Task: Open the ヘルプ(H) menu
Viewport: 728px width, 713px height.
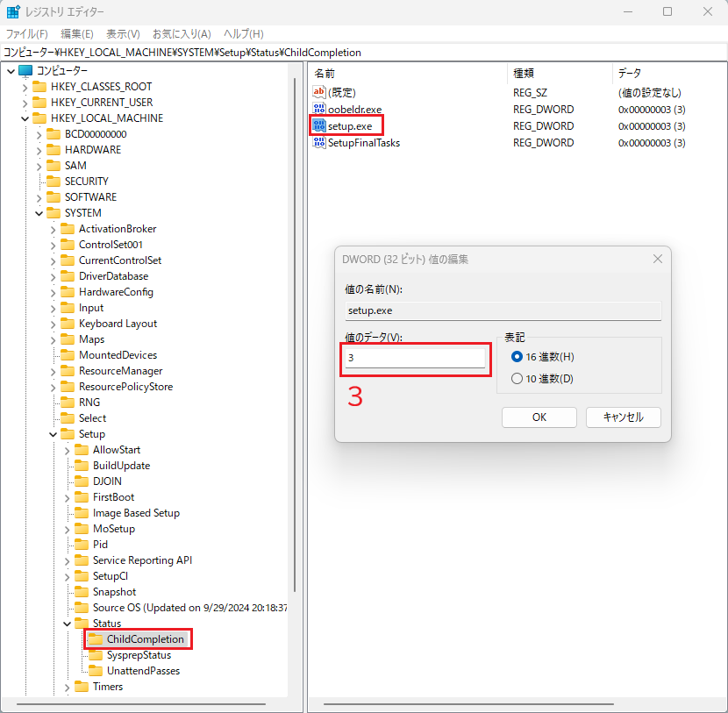Action: tap(243, 34)
